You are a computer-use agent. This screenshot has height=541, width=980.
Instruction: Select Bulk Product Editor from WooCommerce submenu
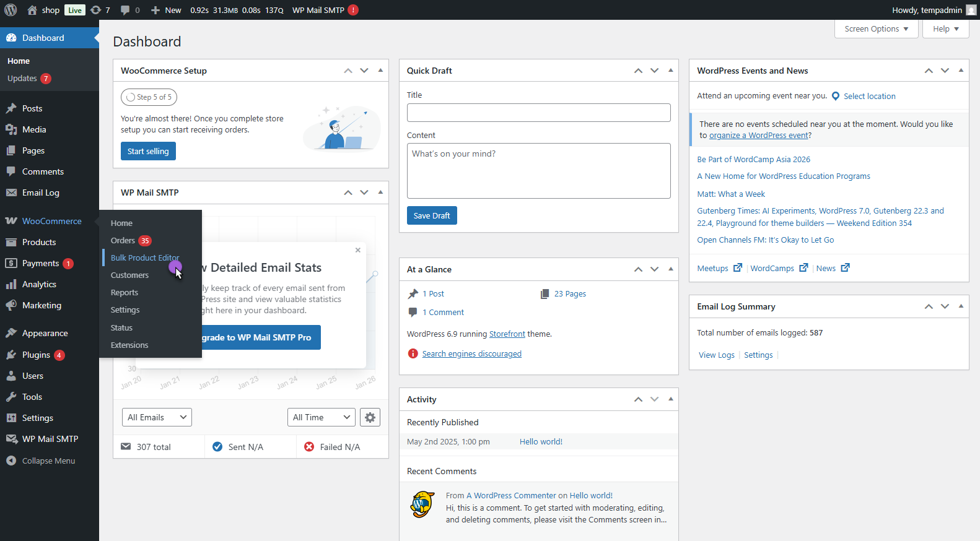144,258
